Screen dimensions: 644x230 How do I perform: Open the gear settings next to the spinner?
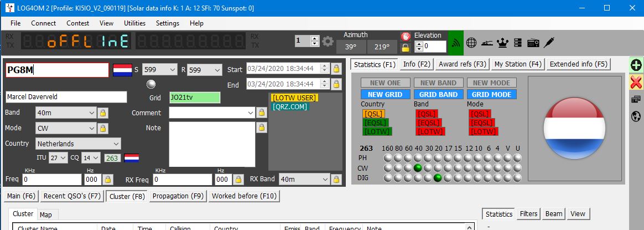click(x=328, y=41)
